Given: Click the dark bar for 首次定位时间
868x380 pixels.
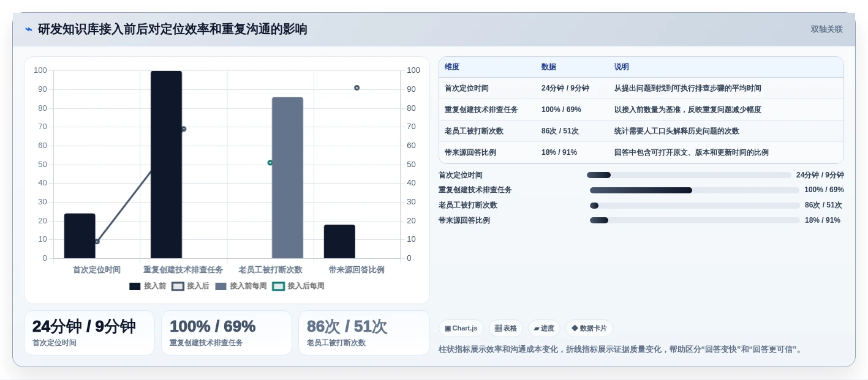Looking at the screenshot, I should pyautogui.click(x=80, y=236).
